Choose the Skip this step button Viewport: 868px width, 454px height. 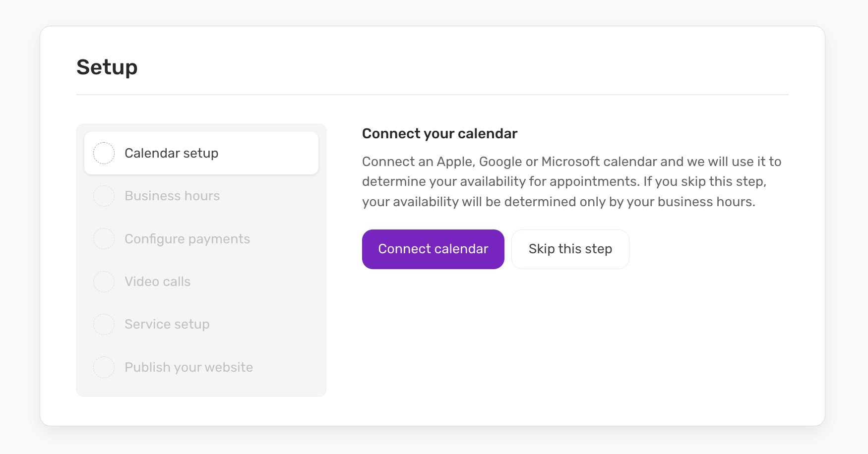point(570,249)
